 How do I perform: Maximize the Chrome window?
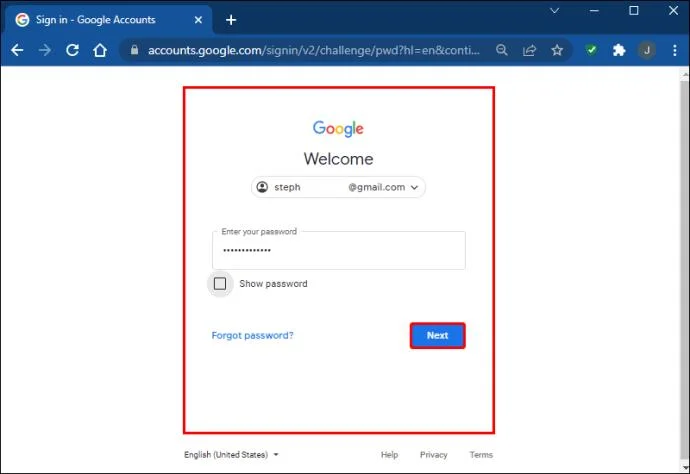pos(634,11)
